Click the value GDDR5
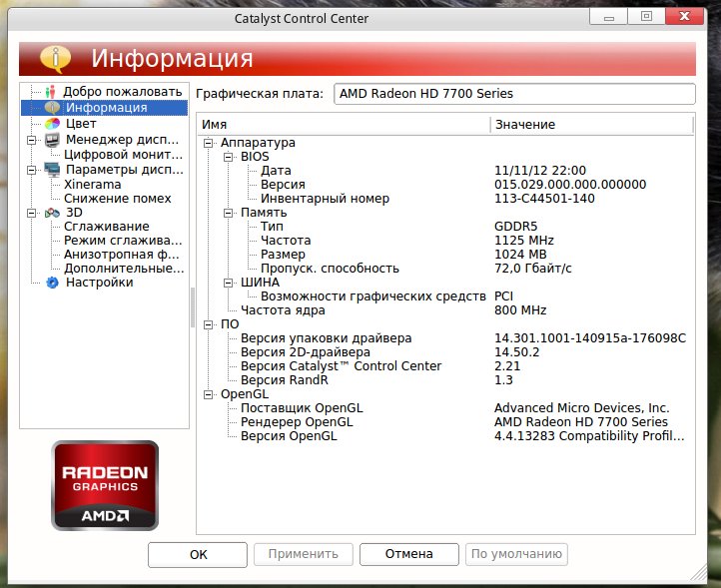Viewport: 721px width, 588px height. click(515, 227)
